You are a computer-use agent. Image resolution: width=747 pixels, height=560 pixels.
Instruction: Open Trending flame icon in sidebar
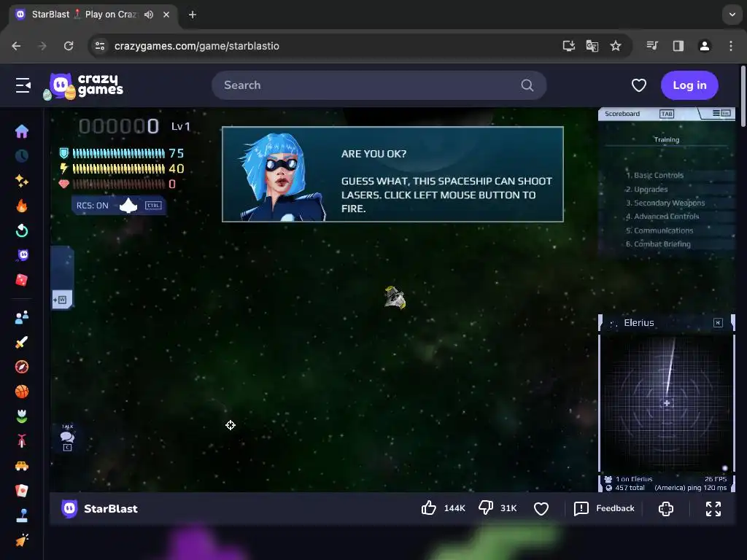[x=22, y=206]
